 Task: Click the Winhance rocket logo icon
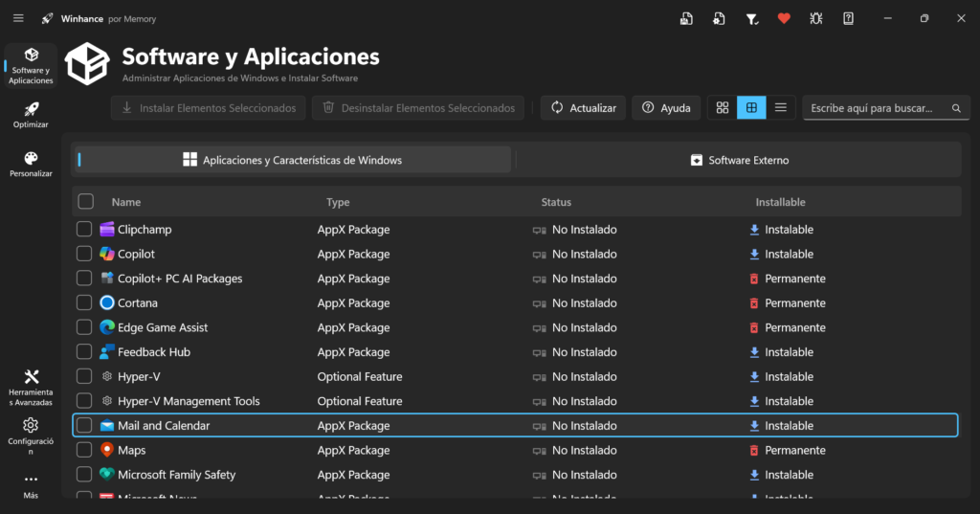tap(48, 19)
